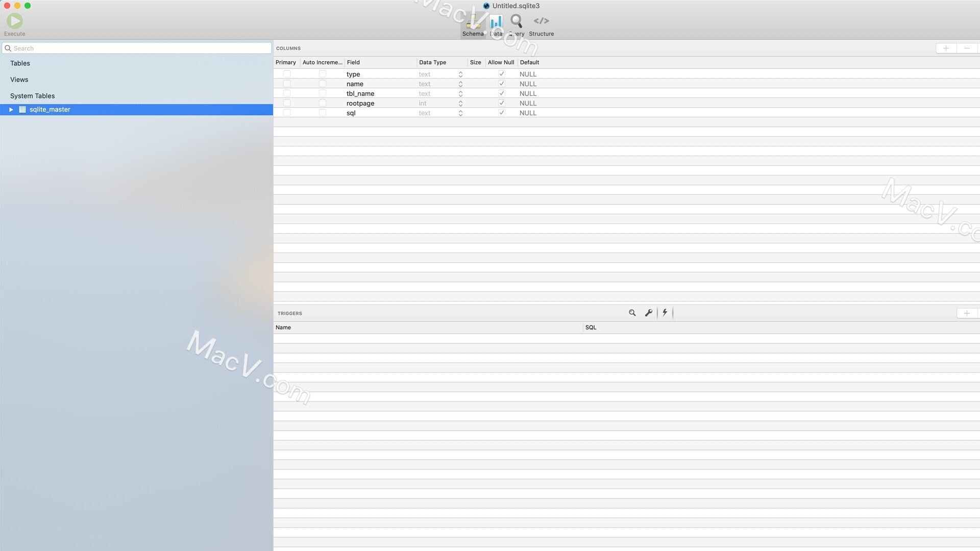Open the Data Type dropdown for rootpage column
This screenshot has height=551, width=980.
pos(460,103)
